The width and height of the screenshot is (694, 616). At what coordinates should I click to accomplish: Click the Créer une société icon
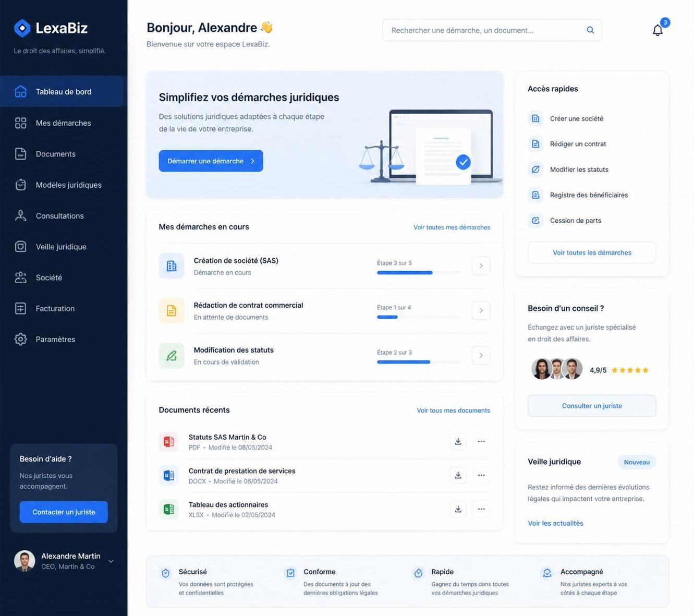click(x=535, y=118)
